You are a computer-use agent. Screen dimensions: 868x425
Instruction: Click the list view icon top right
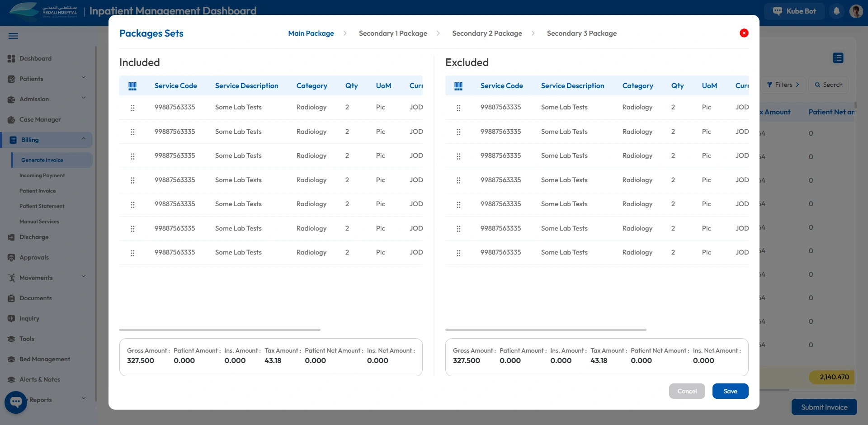coord(838,58)
